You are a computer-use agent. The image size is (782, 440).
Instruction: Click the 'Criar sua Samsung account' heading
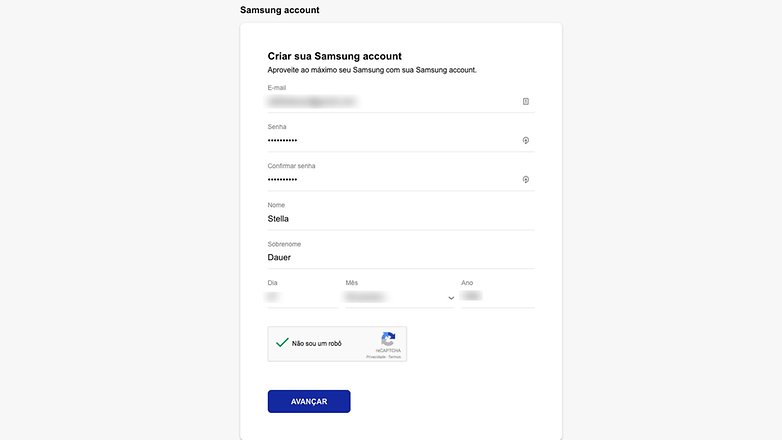[335, 56]
